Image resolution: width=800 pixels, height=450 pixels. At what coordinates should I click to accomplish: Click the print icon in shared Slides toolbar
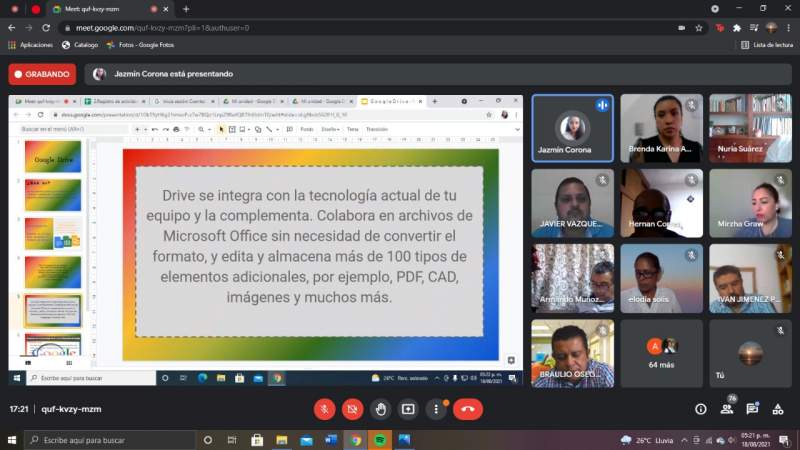(177, 129)
